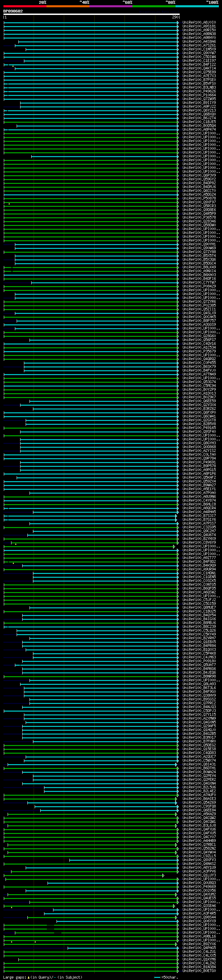The height and width of the screenshot is (980, 222).
Task: Click the purple ~60% identity legend bar
Action: click(111, 6)
